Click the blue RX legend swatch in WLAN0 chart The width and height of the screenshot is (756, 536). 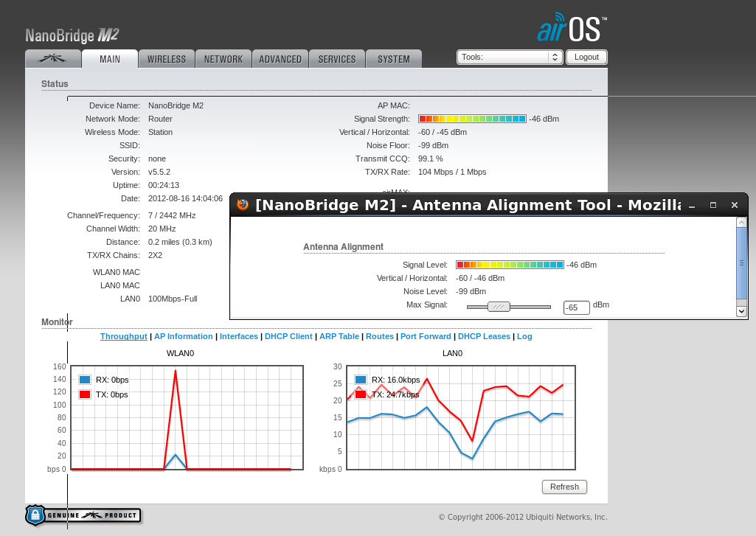[85, 380]
